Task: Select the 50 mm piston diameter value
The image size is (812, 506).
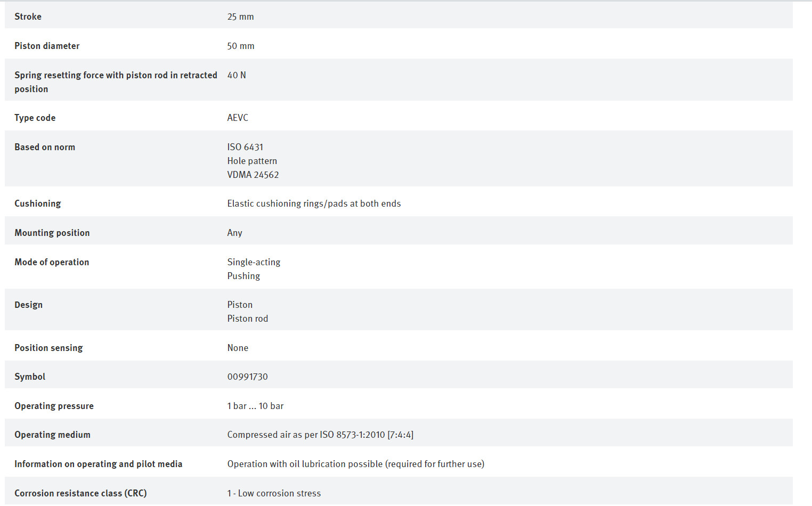Action: (x=241, y=46)
